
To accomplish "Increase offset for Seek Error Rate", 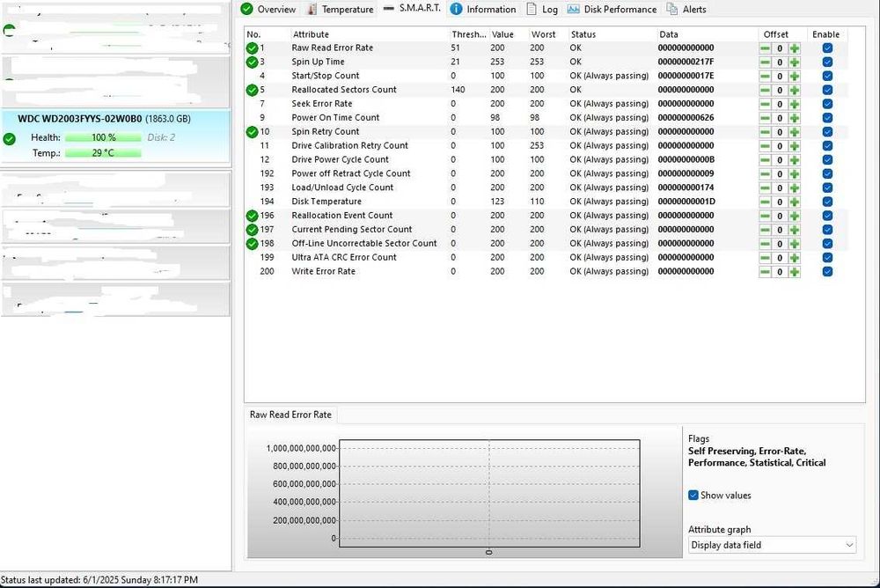I will pyautogui.click(x=794, y=104).
